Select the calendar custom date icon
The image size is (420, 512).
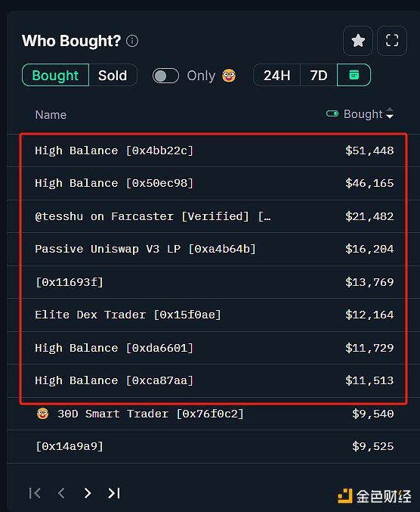click(354, 75)
